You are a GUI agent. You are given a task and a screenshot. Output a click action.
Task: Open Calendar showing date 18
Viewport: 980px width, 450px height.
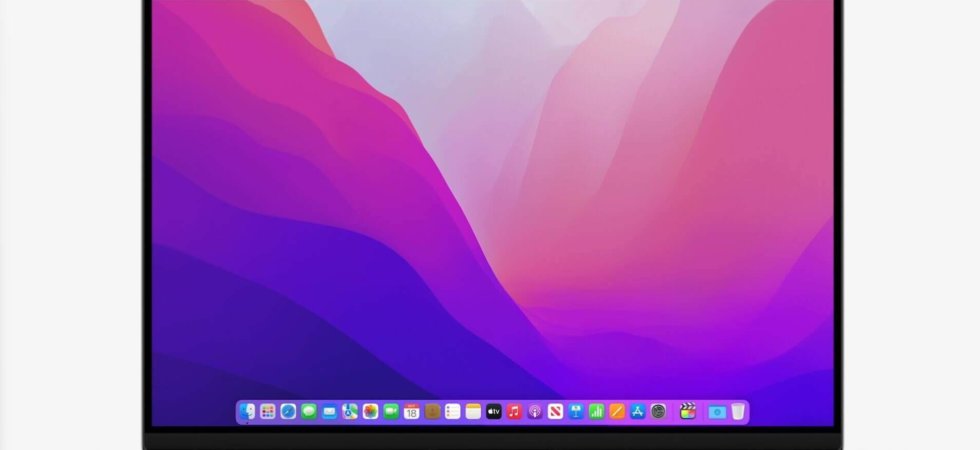[x=411, y=411]
